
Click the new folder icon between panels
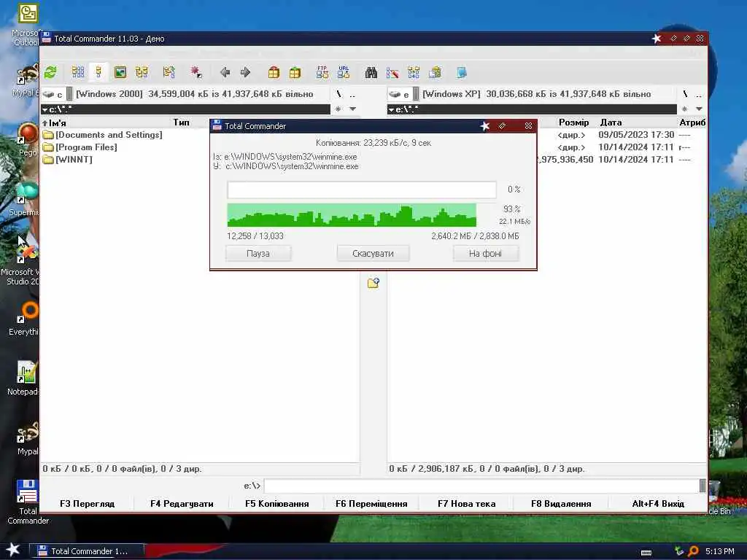click(x=373, y=284)
